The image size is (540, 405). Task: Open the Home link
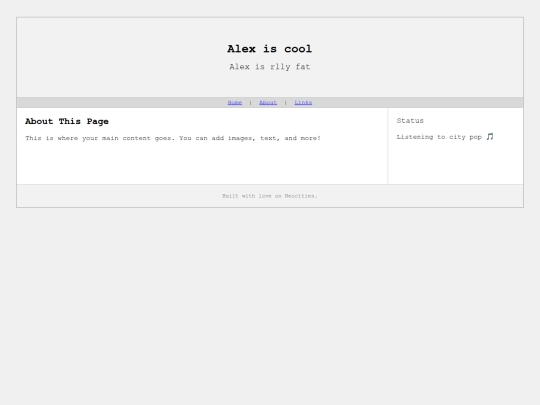tap(235, 103)
